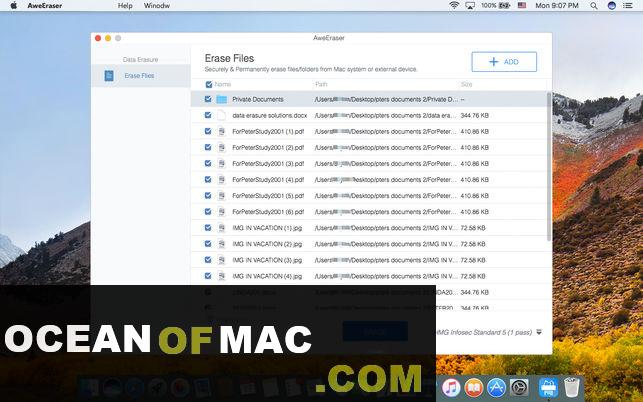Uncheck ForPeterStudy2001 (3).pdf
The height and width of the screenshot is (402, 643).
(208, 163)
